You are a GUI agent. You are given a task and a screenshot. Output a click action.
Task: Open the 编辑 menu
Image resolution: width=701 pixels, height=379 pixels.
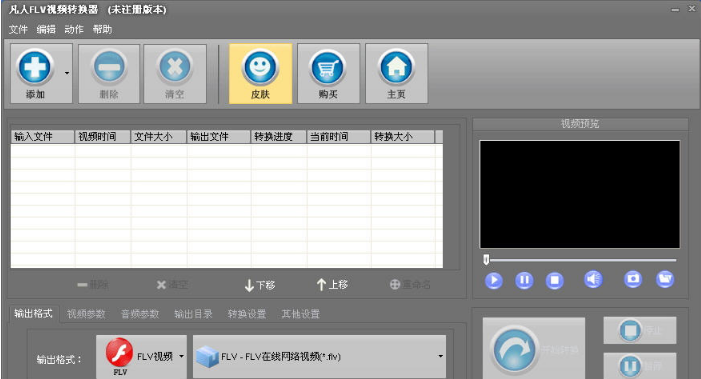[46, 29]
